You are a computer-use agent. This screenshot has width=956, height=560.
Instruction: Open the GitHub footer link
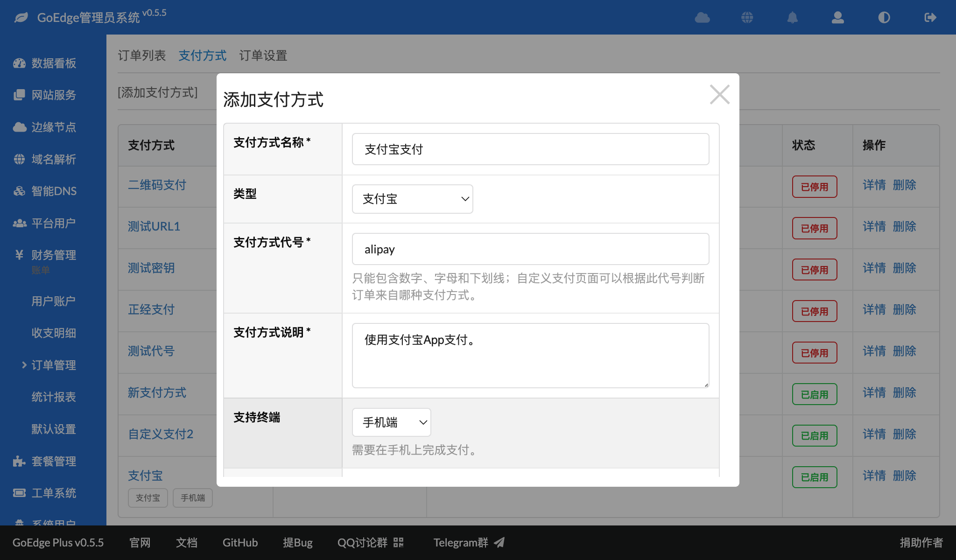coord(240,542)
